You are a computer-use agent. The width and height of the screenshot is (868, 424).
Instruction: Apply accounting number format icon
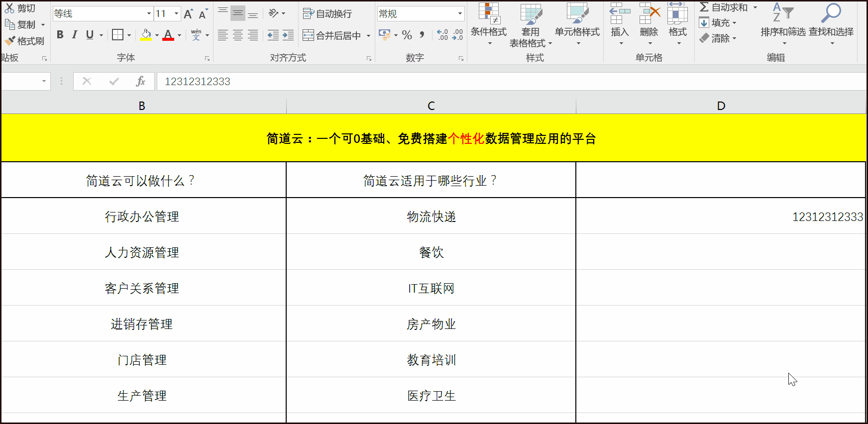[x=385, y=35]
